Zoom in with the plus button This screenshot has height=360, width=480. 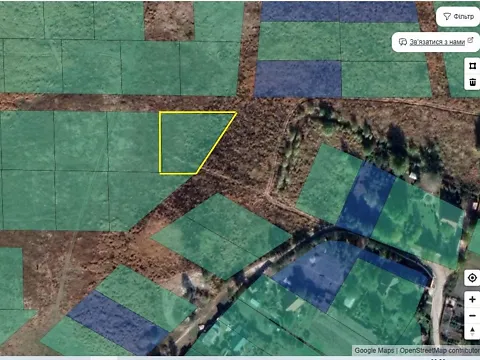click(472, 299)
